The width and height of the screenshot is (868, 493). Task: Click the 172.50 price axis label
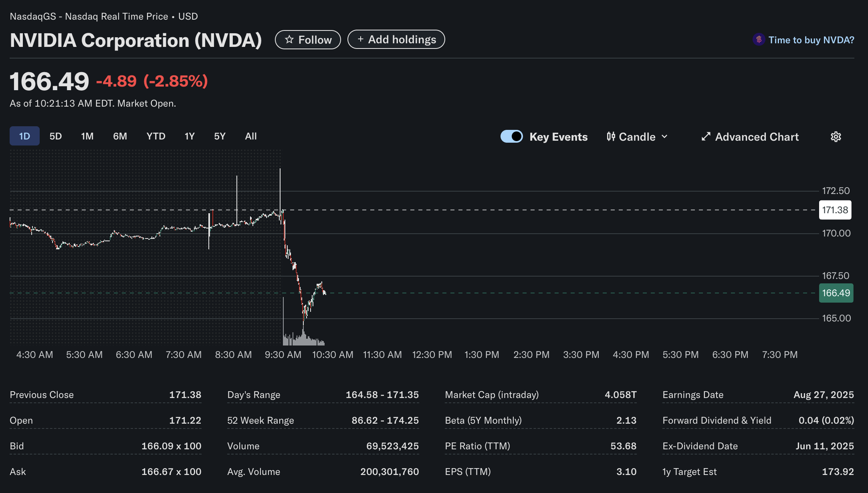pyautogui.click(x=836, y=191)
